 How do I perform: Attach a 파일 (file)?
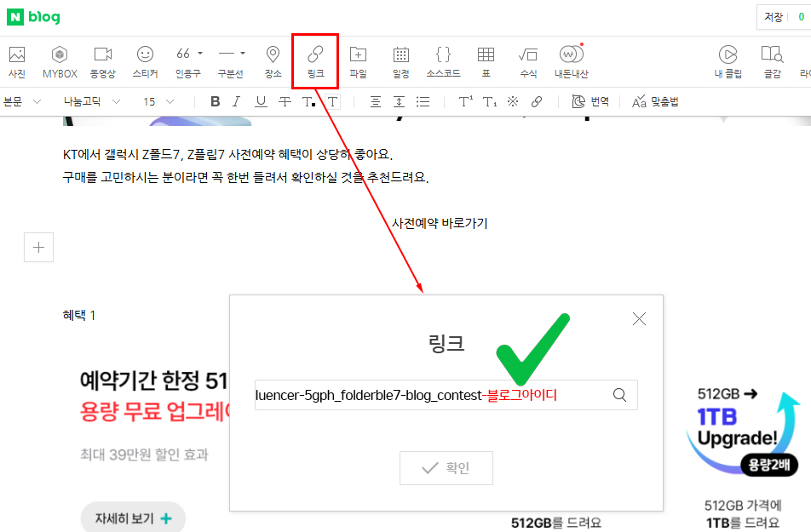(358, 61)
